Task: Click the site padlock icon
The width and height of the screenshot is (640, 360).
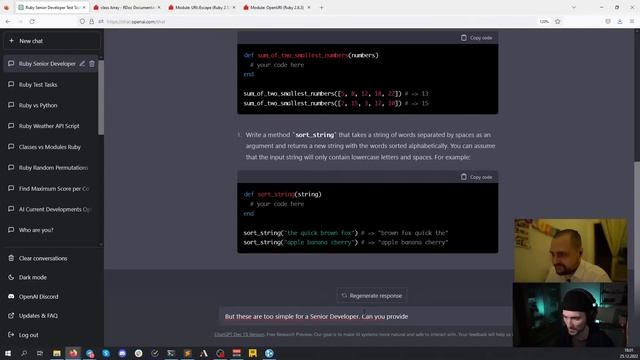Action: click(x=91, y=21)
